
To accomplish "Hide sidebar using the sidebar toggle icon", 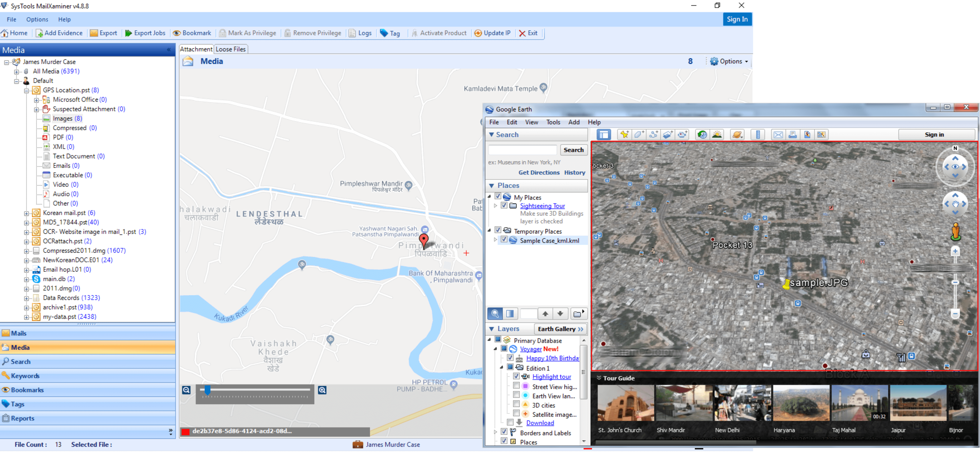I will [604, 134].
